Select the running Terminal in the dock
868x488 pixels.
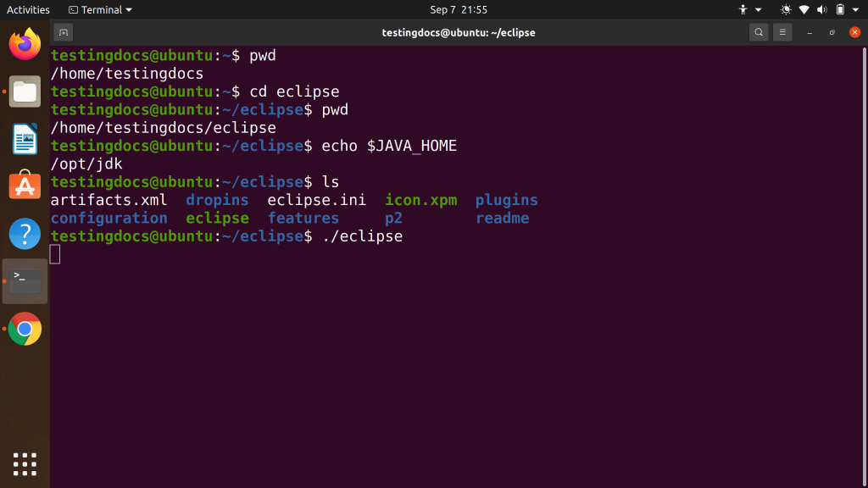(x=25, y=278)
